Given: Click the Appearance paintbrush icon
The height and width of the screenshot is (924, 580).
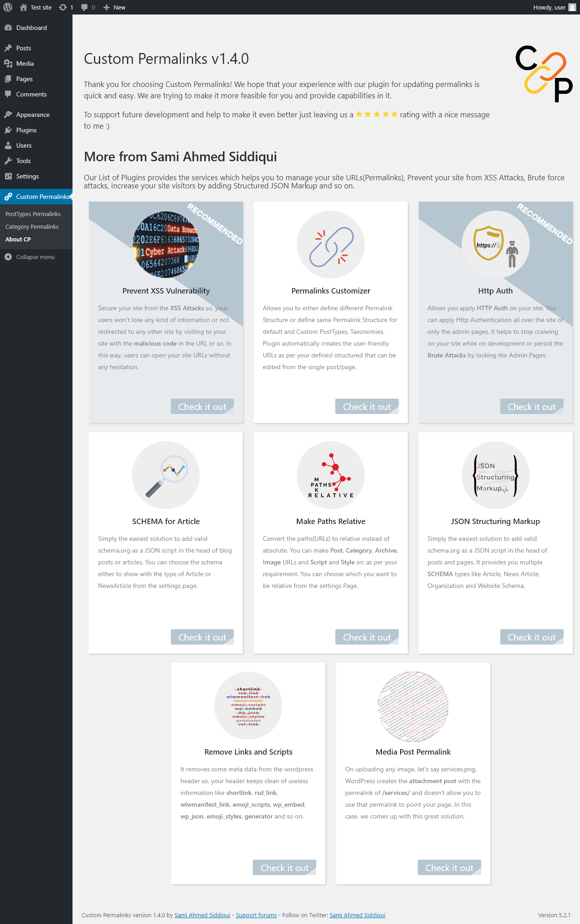Looking at the screenshot, I should pos(8,115).
